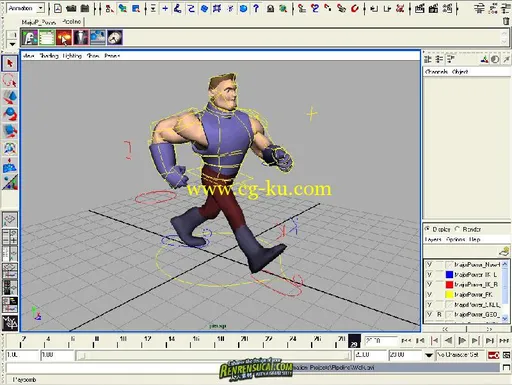Open the layer editor Layers menu
The width and height of the screenshot is (512, 385).
point(433,239)
